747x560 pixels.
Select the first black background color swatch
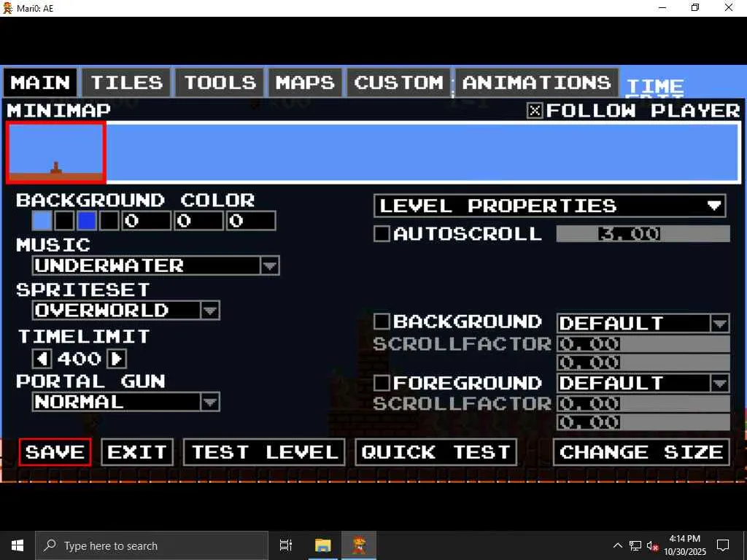tap(64, 221)
